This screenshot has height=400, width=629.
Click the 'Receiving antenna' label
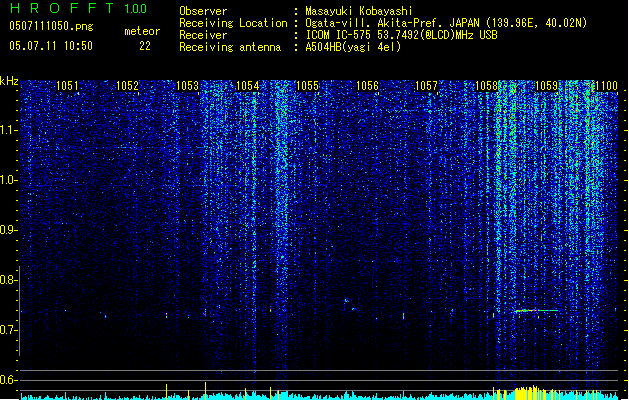tap(230, 47)
